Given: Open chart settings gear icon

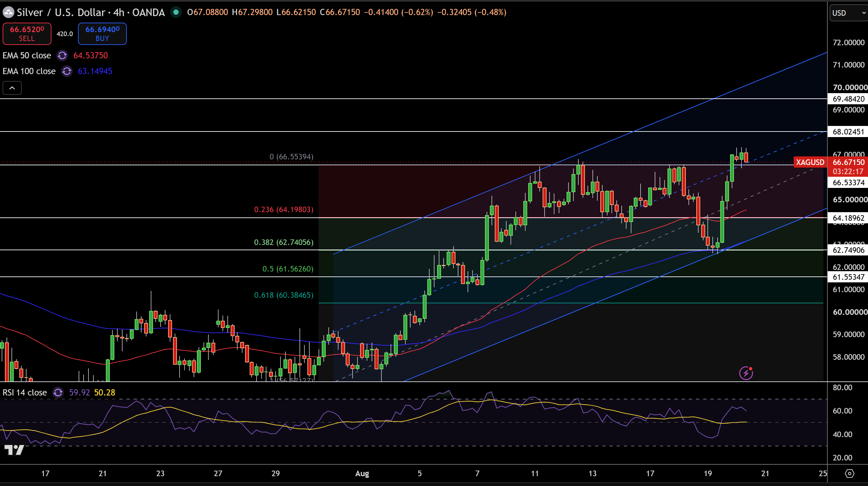Looking at the screenshot, I should [849, 474].
